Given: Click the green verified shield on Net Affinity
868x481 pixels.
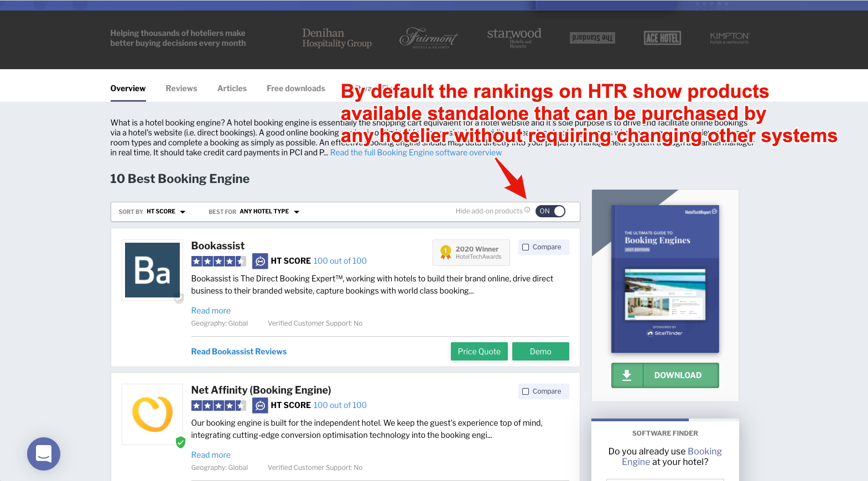Looking at the screenshot, I should [180, 442].
